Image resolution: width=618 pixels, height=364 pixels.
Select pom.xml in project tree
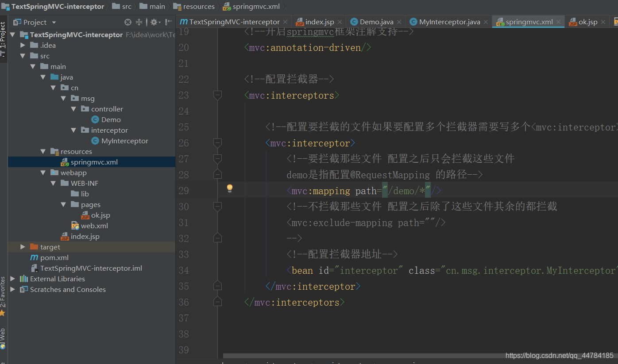tap(54, 257)
